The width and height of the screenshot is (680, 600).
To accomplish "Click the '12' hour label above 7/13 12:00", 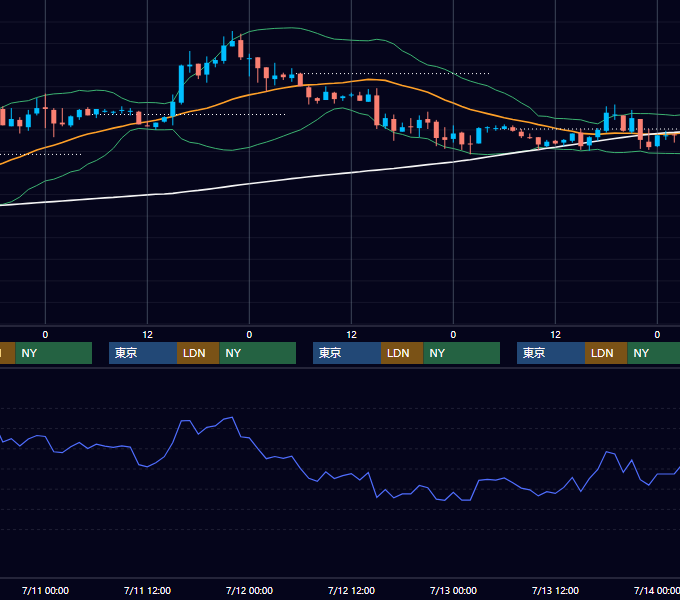I will (555, 335).
